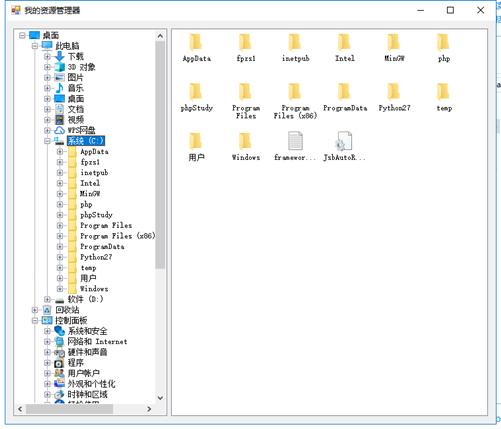Click the WPS cloud drive icon
The width and height of the screenshot is (501, 429).
coord(59,130)
